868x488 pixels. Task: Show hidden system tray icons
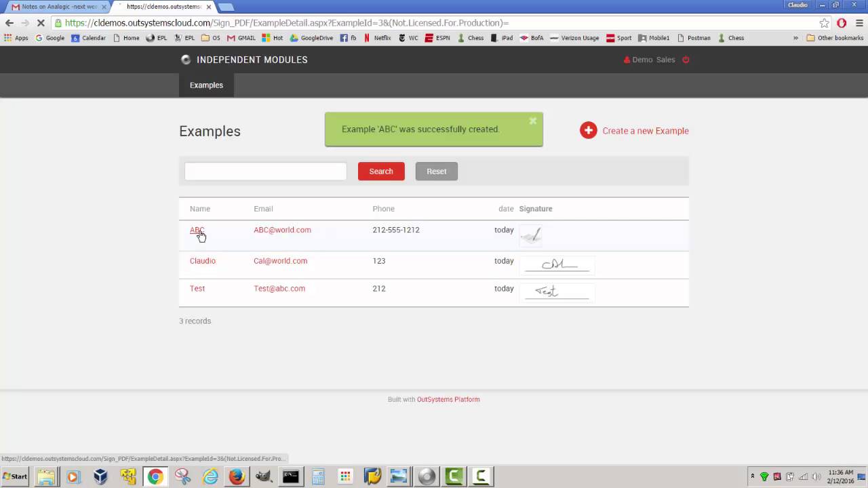pos(752,476)
